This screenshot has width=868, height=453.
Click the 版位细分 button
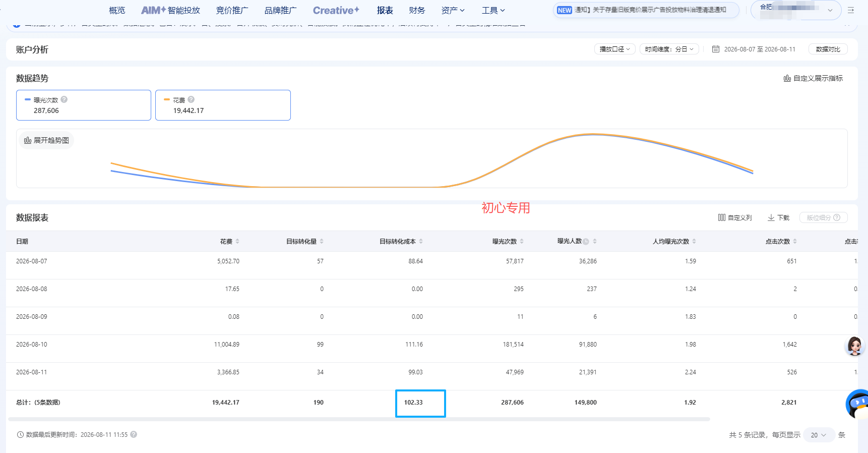[x=823, y=217]
